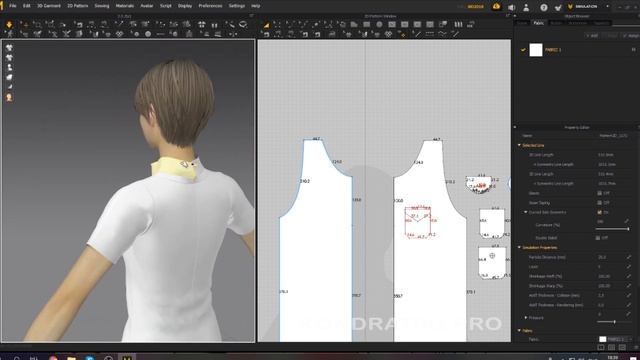Viewport: 640px width, 360px height.
Task: Switch to the Fabric tab in Object Browser
Action: click(x=538, y=23)
